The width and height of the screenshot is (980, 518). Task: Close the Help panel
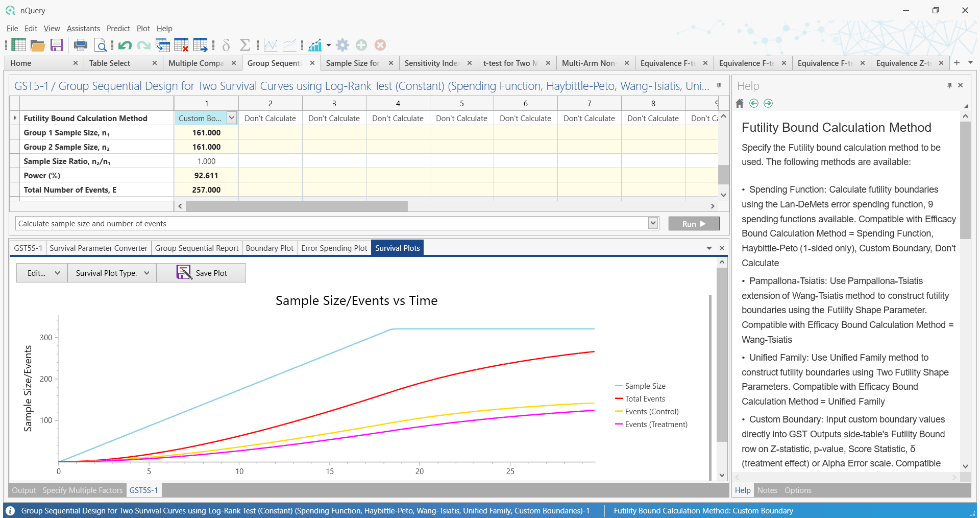(x=960, y=85)
